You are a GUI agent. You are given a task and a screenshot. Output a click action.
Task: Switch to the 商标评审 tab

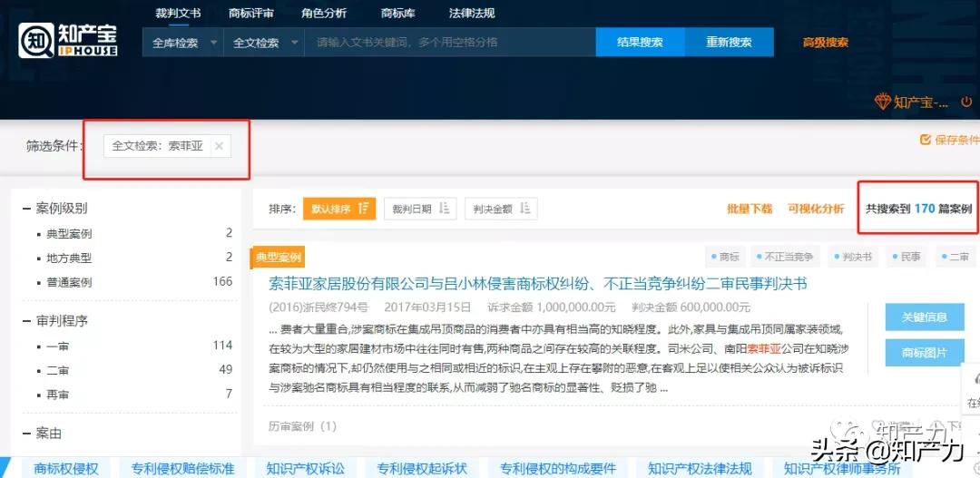251,13
